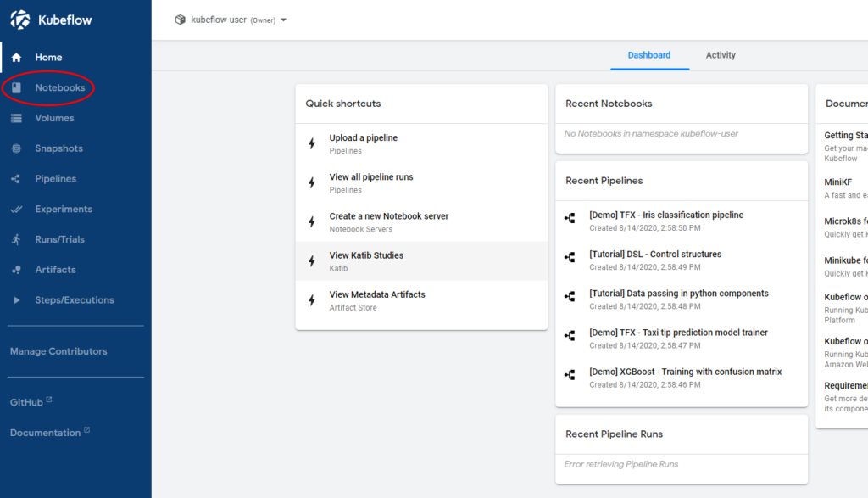
Task: Click lightning icon beside Create a new Notebook server
Action: (x=312, y=222)
